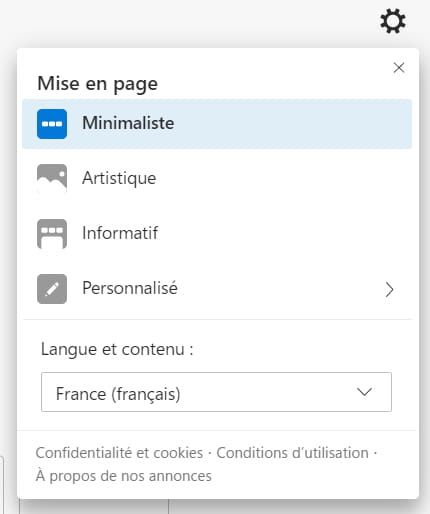Switch to the Informatif layout label
Viewport: 430px width, 514px height.
[x=120, y=233]
